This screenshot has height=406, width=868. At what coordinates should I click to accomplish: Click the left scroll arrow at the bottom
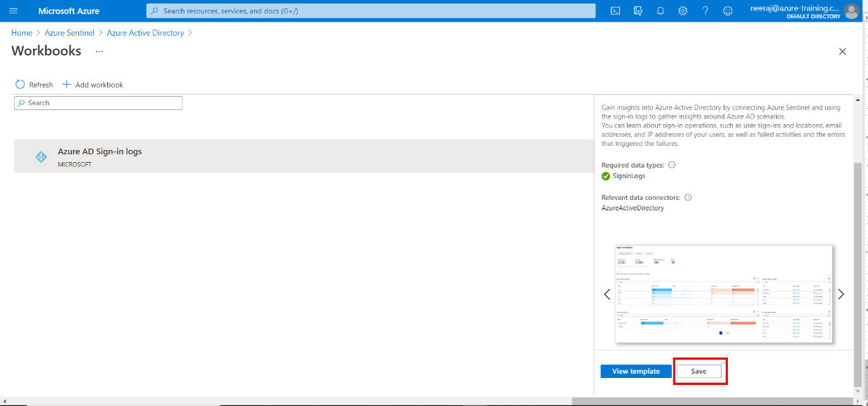4,401
